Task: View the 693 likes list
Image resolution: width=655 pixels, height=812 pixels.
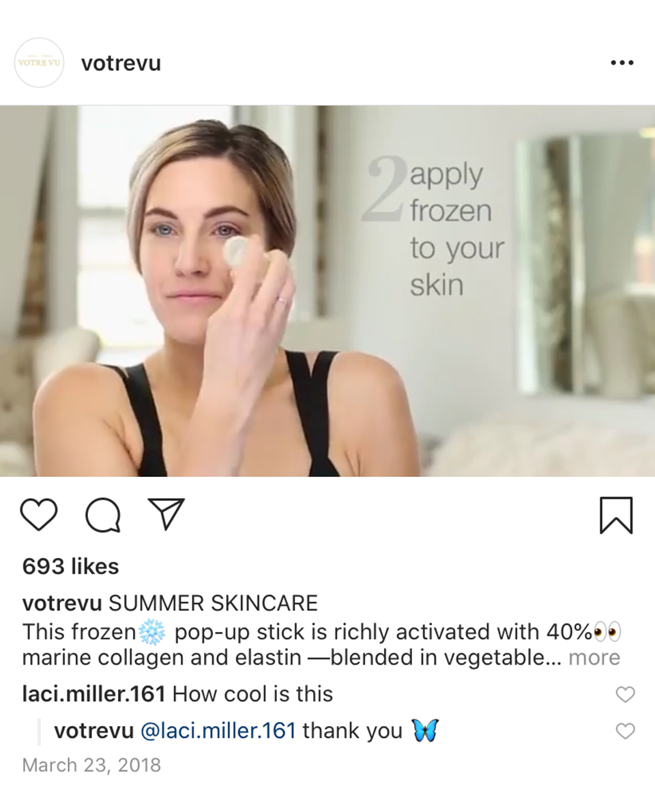Action: 70,566
